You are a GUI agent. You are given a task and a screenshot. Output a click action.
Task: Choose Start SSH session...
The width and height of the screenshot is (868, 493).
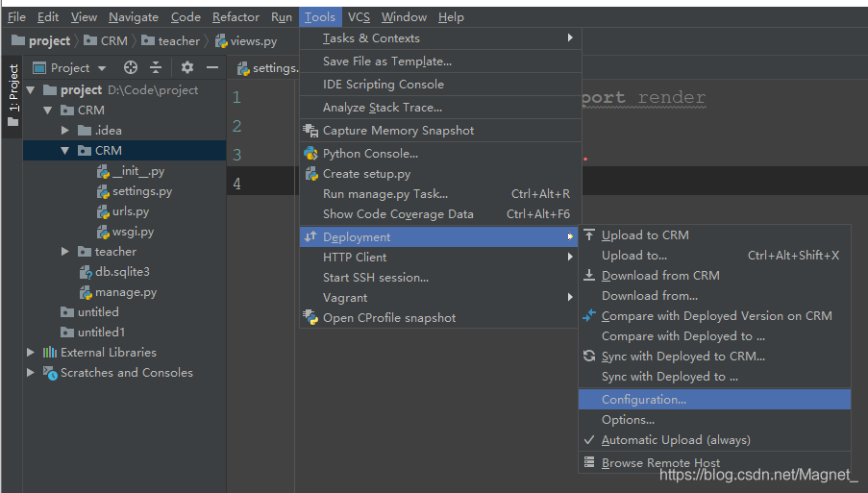[440, 278]
